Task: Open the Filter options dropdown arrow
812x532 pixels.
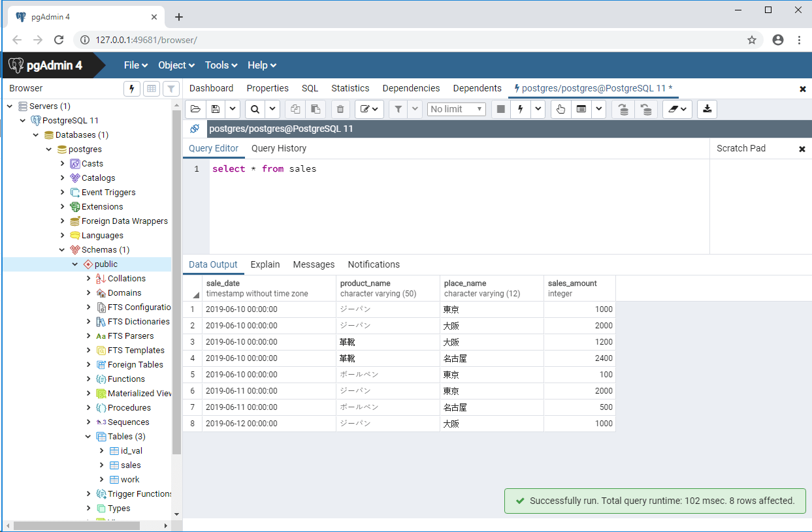Action: [x=415, y=109]
